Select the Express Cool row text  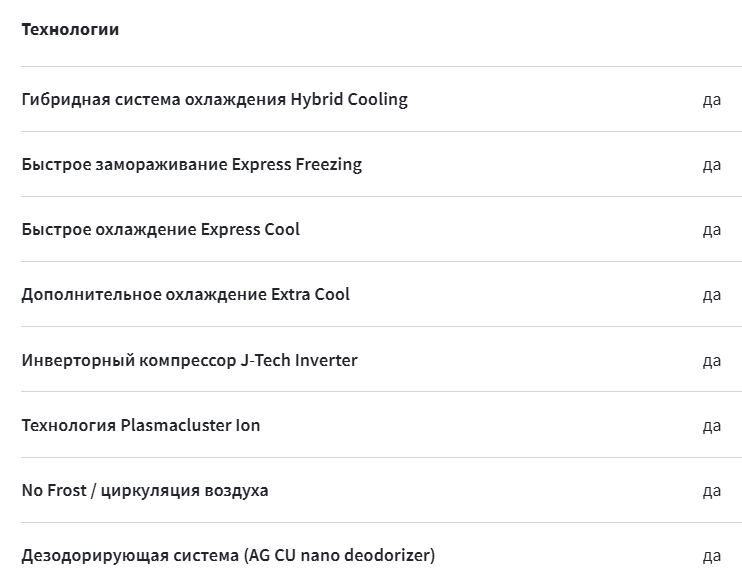point(160,229)
